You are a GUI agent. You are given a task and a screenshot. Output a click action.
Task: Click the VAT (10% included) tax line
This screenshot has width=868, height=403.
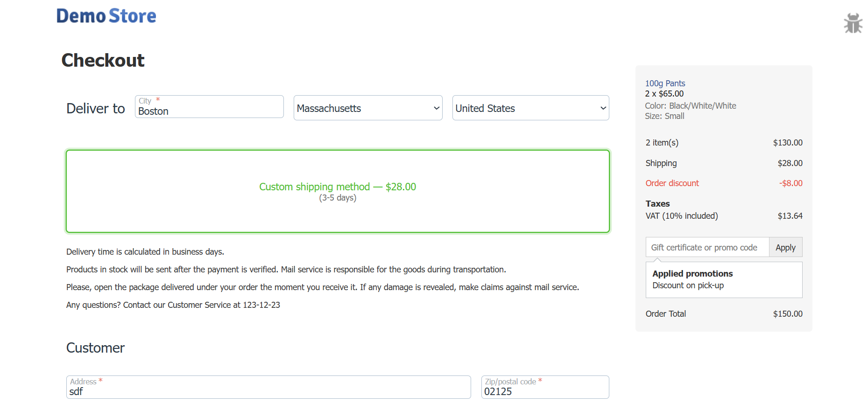(x=681, y=216)
